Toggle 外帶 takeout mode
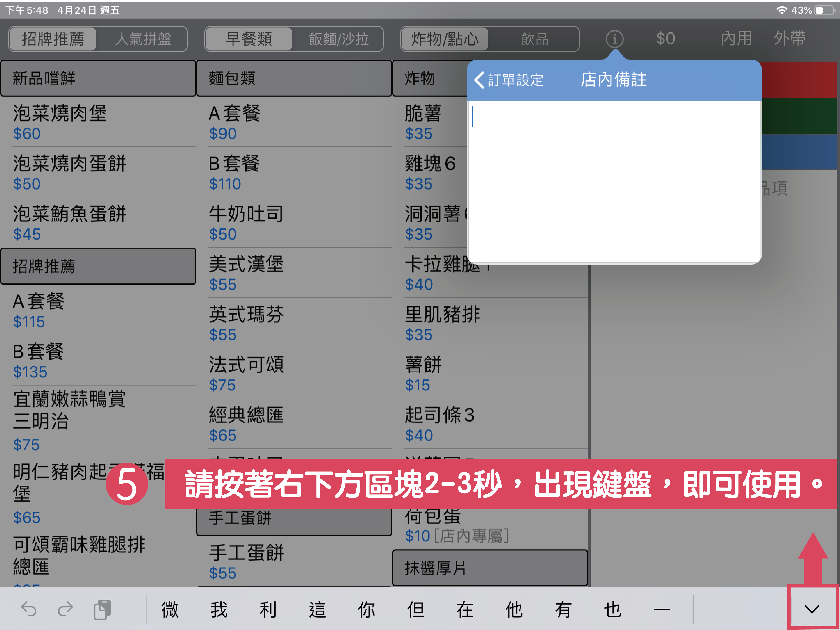840x630 pixels. coord(790,38)
